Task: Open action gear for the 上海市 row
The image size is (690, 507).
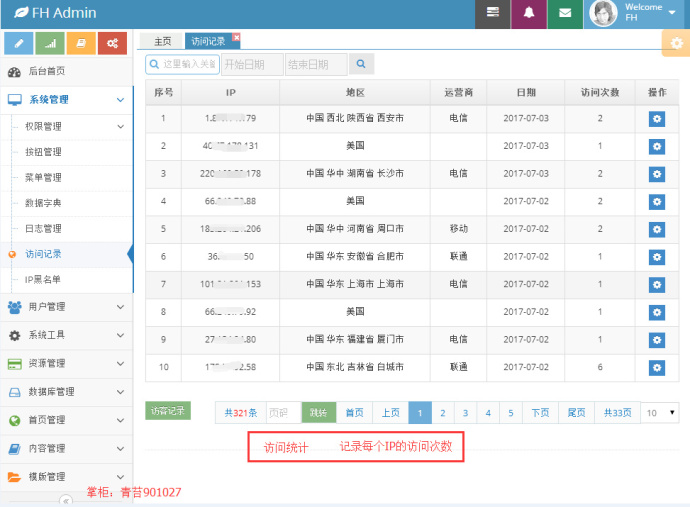Action: [x=657, y=285]
